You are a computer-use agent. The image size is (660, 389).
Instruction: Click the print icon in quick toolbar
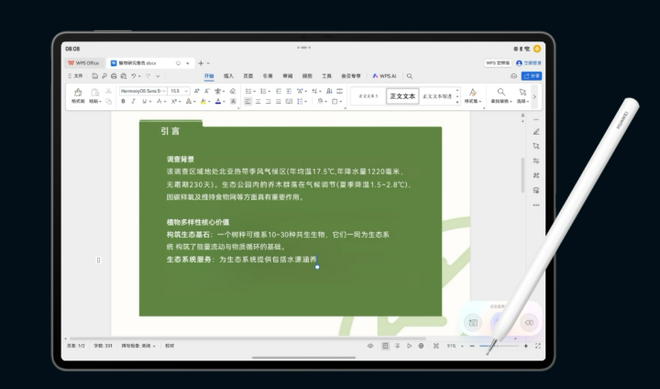[x=114, y=76]
